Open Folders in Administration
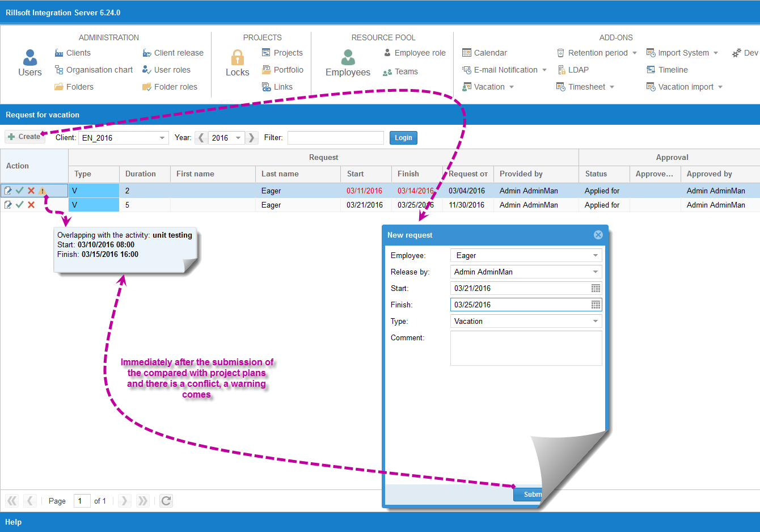760x532 pixels. pos(74,87)
